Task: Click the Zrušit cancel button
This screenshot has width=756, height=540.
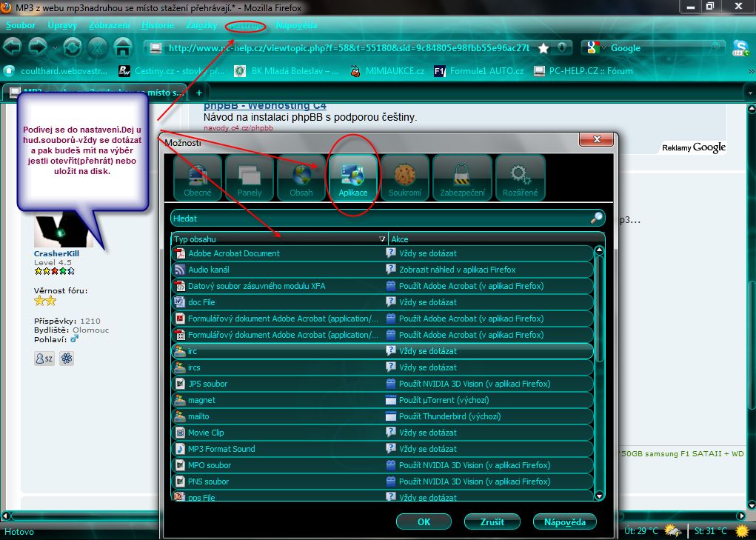Action: 492,521
